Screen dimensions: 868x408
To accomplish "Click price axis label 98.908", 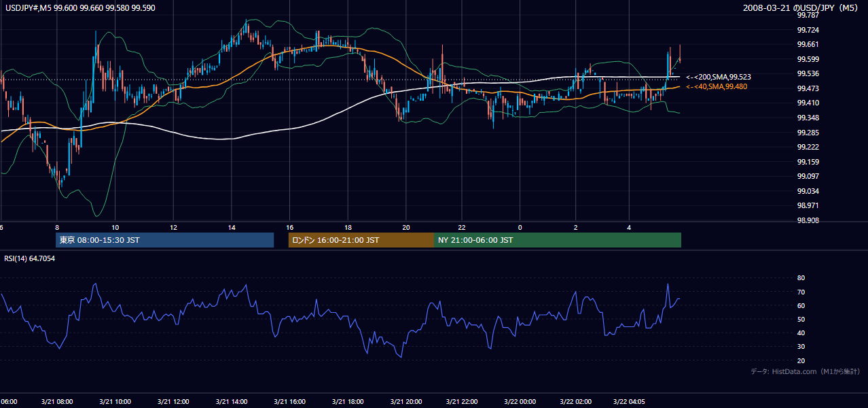I will 809,220.
